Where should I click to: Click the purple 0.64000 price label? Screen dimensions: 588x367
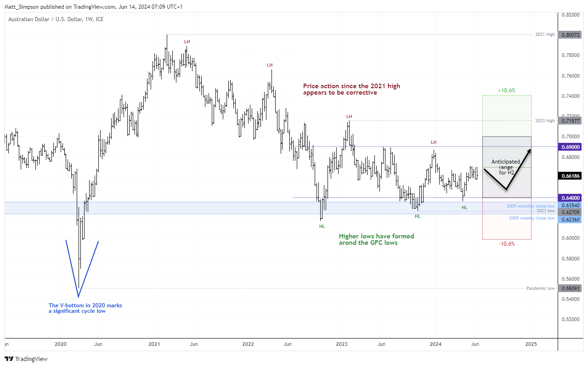(x=570, y=198)
